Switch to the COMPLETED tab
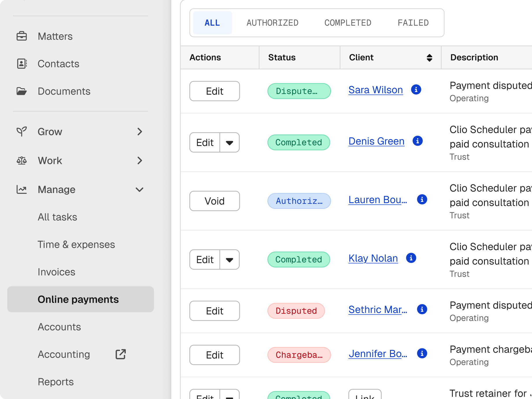 348,23
